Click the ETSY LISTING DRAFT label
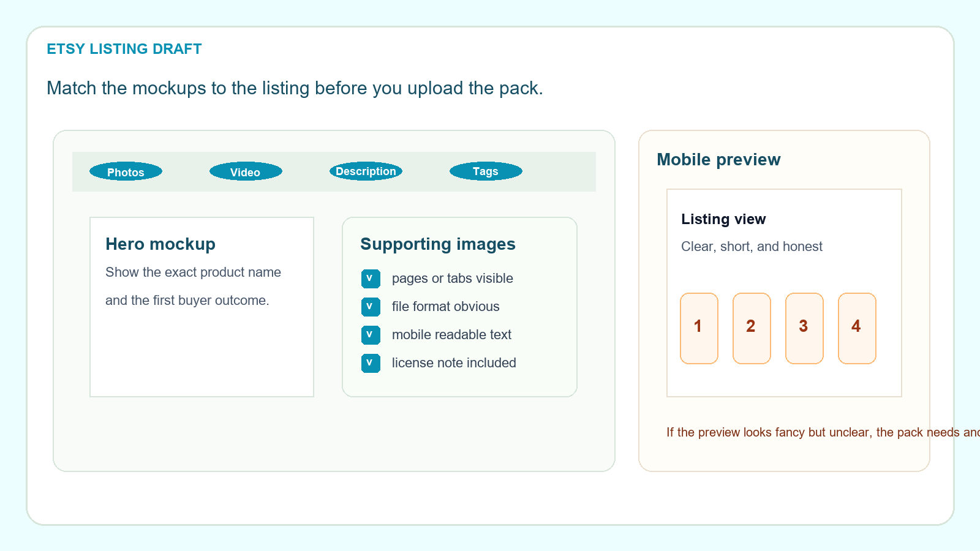The image size is (980, 551). [x=124, y=49]
